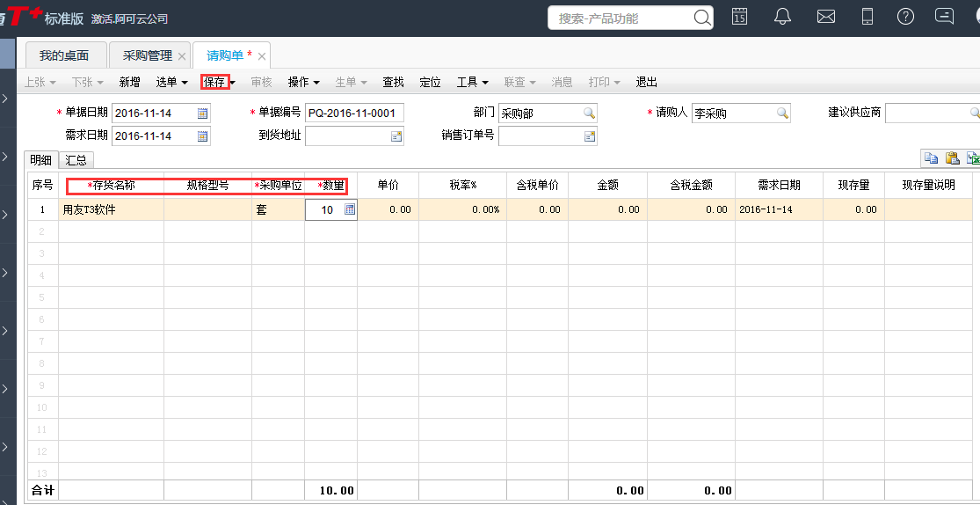The image size is (980, 505).
Task: Select the 请购单 tab
Action: click(x=225, y=55)
